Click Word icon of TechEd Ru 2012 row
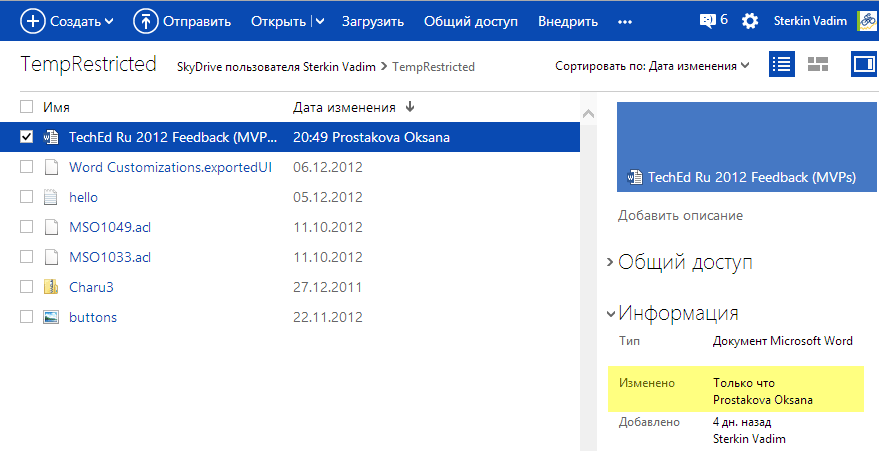This screenshot has height=451, width=879. (x=51, y=137)
